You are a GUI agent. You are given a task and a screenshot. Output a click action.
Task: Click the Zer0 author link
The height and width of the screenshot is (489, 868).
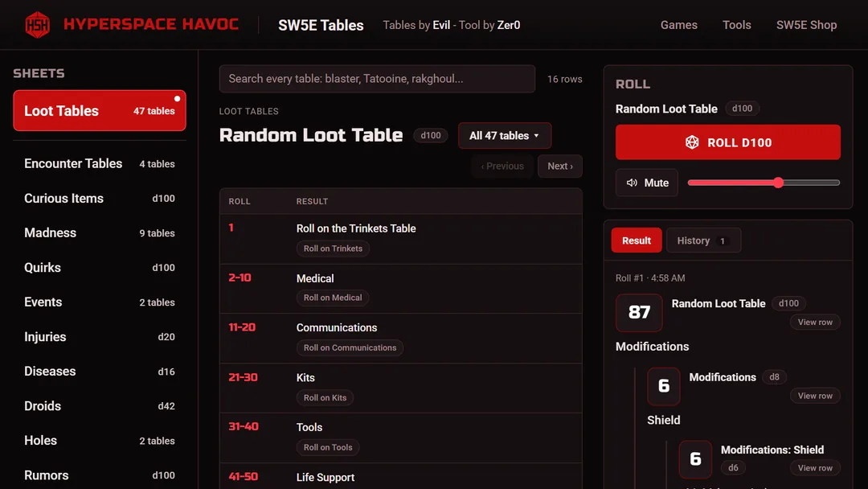coord(508,25)
